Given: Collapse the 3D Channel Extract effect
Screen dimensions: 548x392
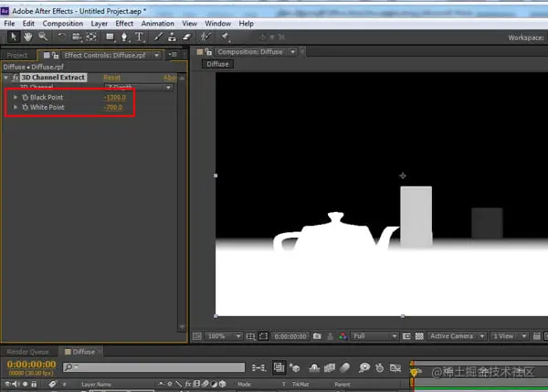Looking at the screenshot, I should 6,78.
